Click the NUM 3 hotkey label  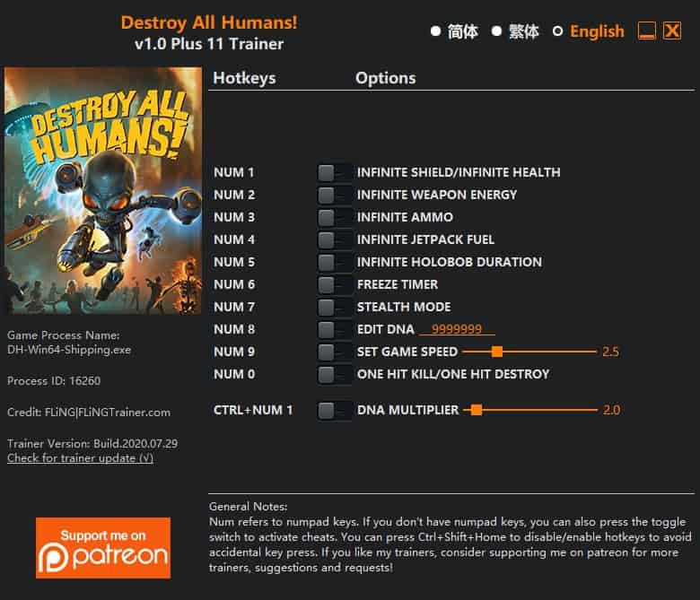[234, 217]
